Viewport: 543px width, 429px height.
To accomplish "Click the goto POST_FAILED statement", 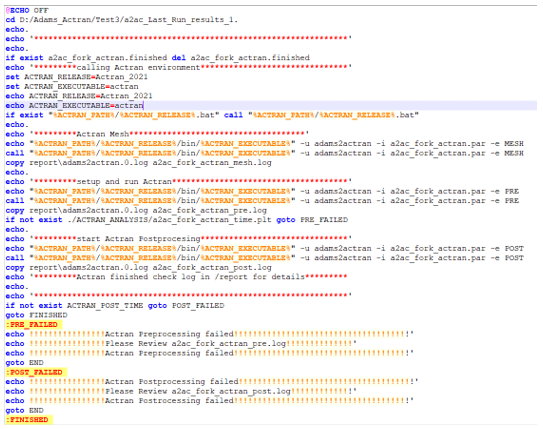I will (186, 306).
